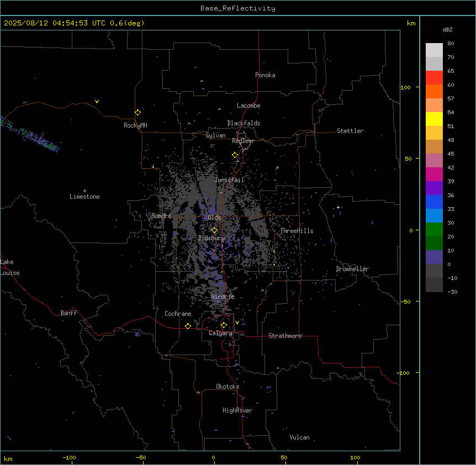
Task: Click the caret marker north of Sylvan
Action: coord(189,124)
